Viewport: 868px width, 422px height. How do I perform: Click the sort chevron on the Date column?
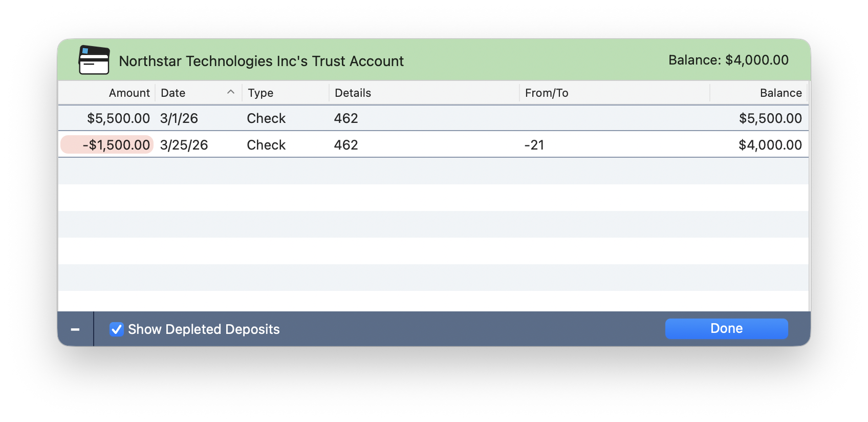(231, 92)
